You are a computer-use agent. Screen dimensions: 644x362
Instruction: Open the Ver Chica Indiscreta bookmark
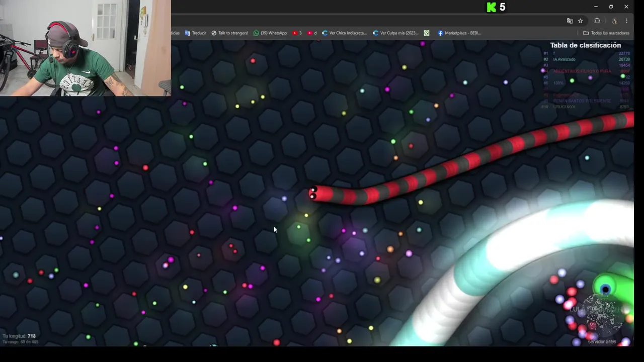344,33
